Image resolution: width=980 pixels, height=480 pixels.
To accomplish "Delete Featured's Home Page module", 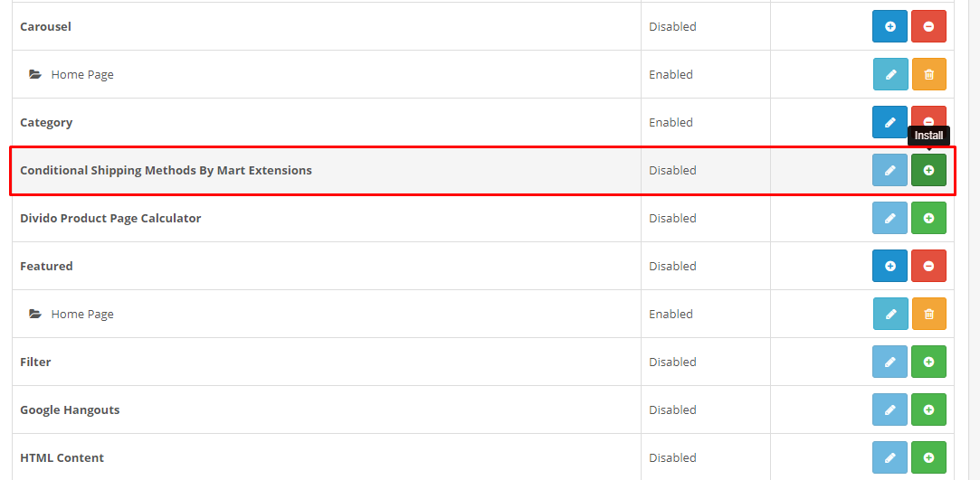I will pos(928,314).
